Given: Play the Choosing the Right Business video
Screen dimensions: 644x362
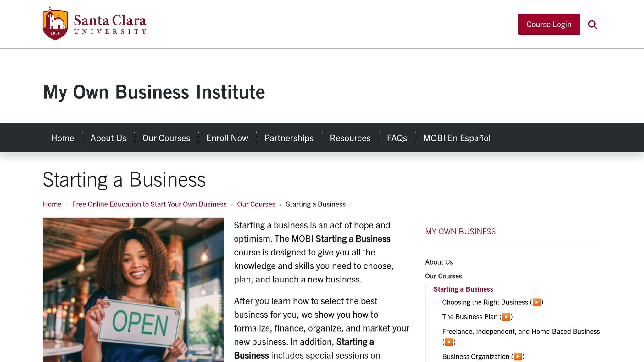Looking at the screenshot, I should [537, 302].
